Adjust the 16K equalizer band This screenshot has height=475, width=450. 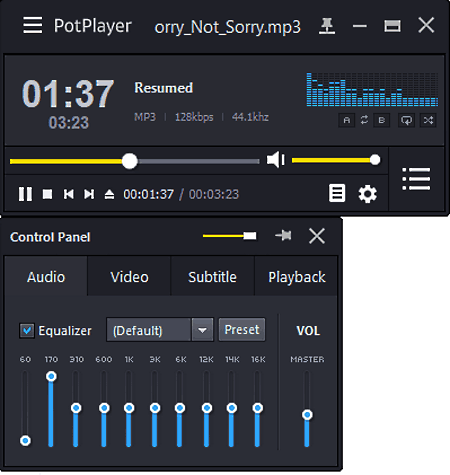tap(257, 409)
